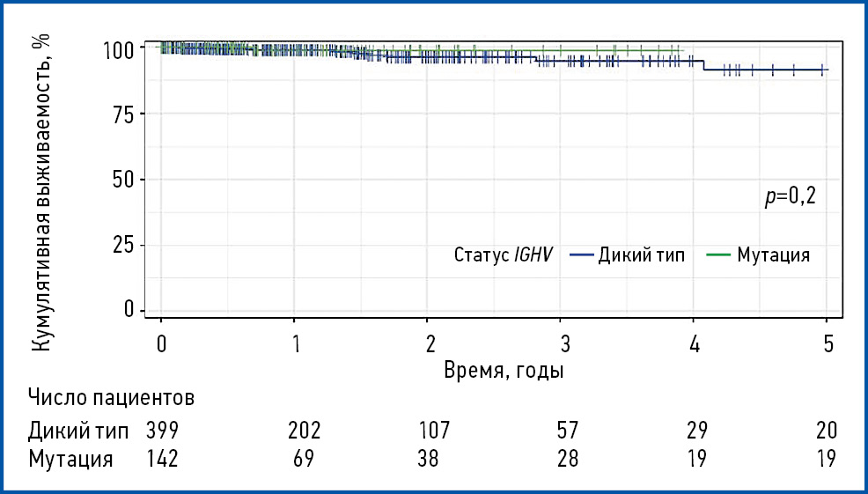Select the Время, годы axis title
The height and width of the screenshot is (494, 868).
[x=504, y=370]
